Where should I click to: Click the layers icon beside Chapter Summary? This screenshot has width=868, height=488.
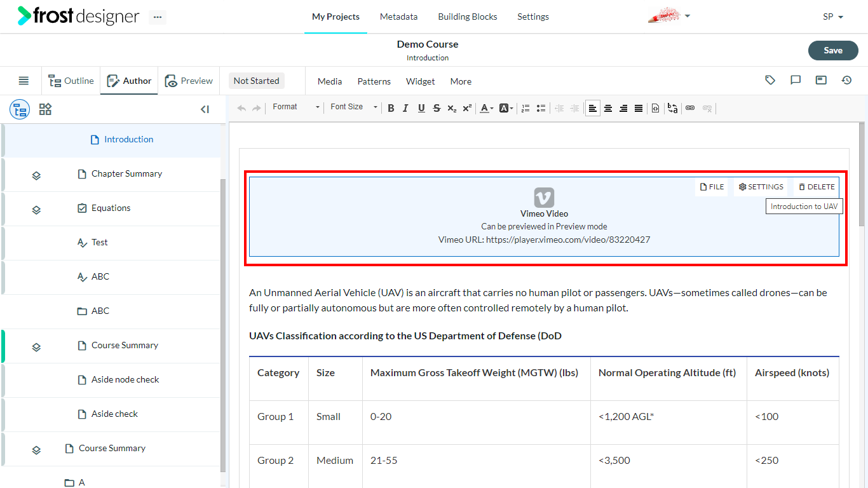(36, 175)
